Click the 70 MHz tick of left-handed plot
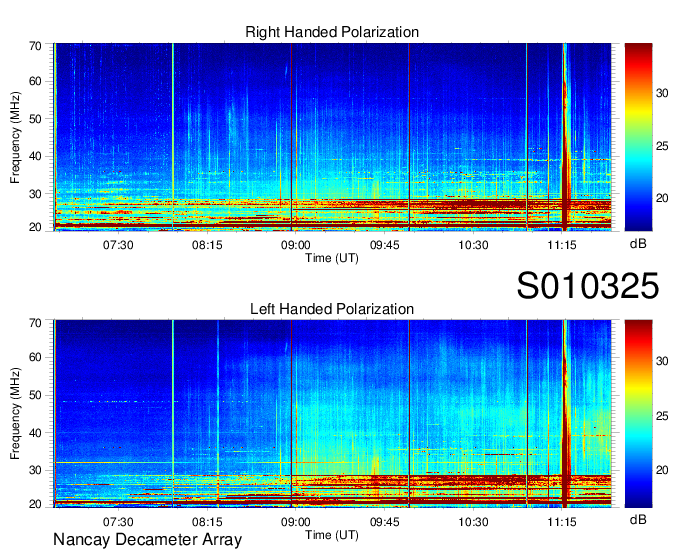The image size is (680, 552). click(35, 323)
